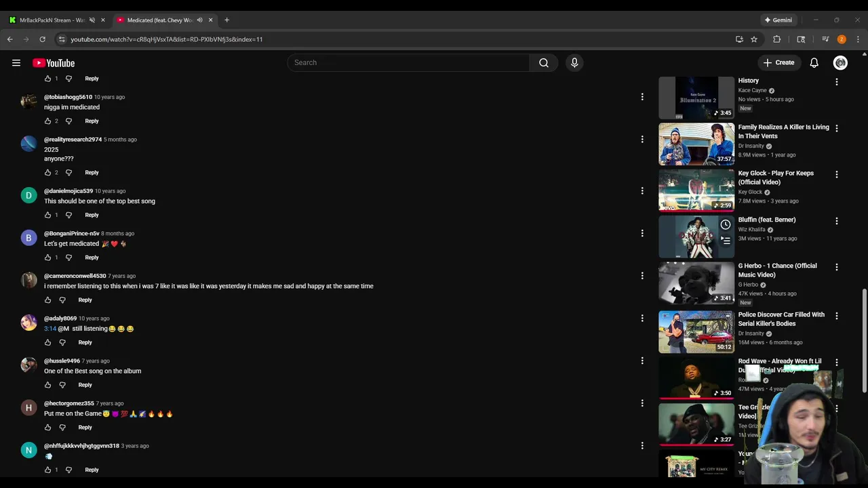Open options menu for @realityresearch2974's comment

(642, 140)
